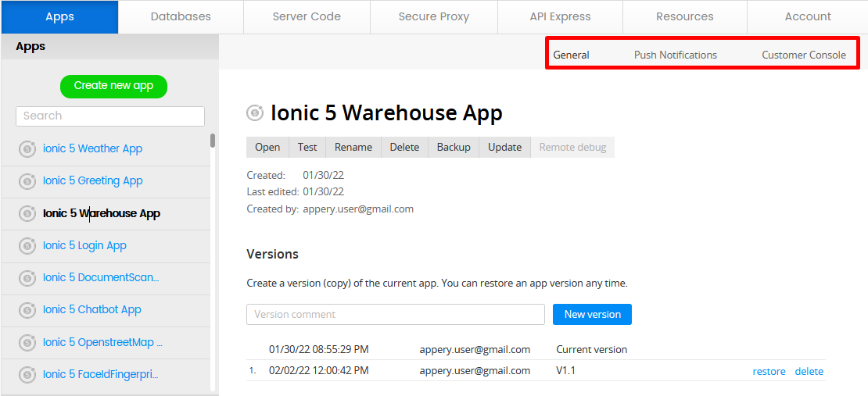Viewport: 868px width, 396px height.
Task: Click the Remote debug button
Action: click(572, 147)
